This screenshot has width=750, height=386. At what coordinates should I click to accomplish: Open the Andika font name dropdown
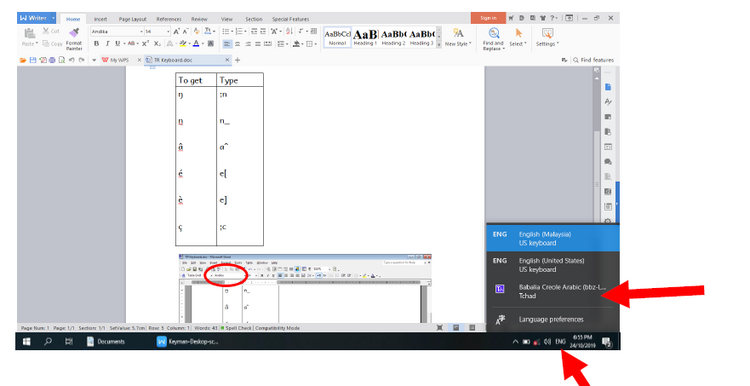click(x=117, y=31)
